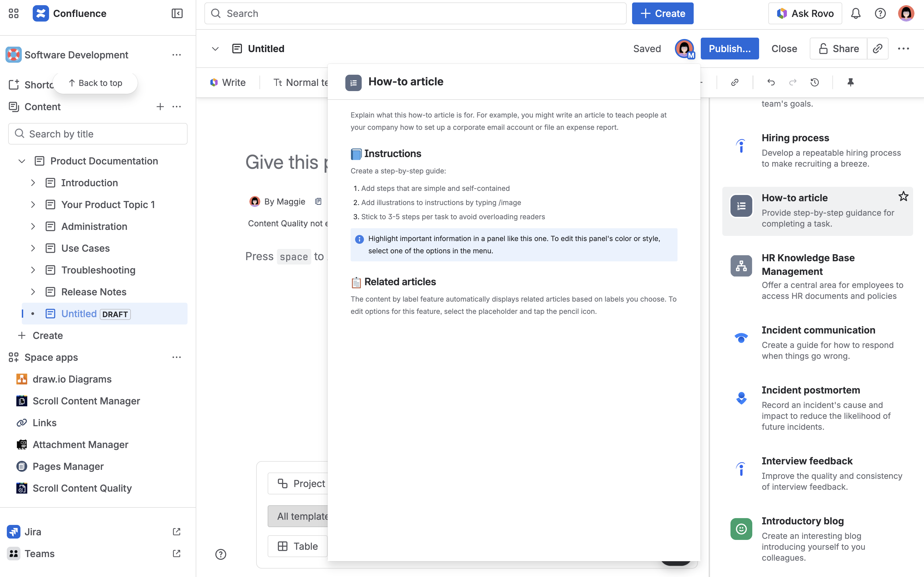
Task: Collapse the Untitled page header chevron
Action: coord(215,49)
